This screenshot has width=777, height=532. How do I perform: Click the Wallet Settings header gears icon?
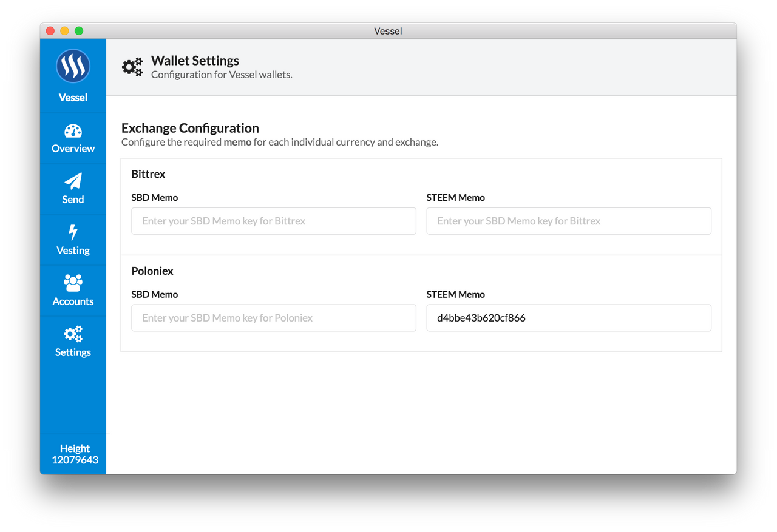click(x=132, y=67)
